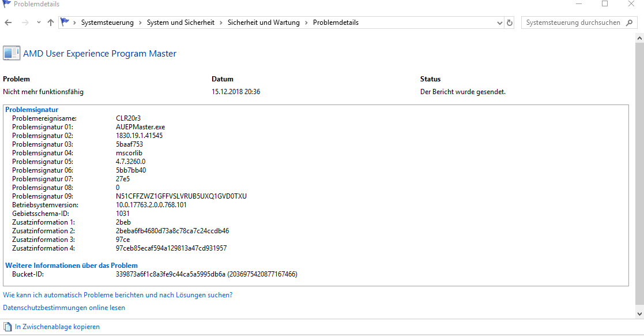Refresh the page with the refresh icon

pos(510,23)
